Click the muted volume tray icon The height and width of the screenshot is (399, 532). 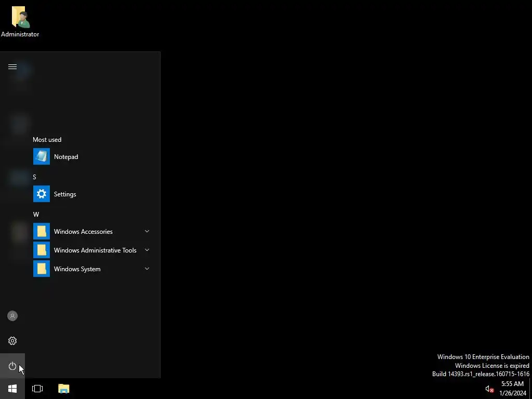(489, 389)
